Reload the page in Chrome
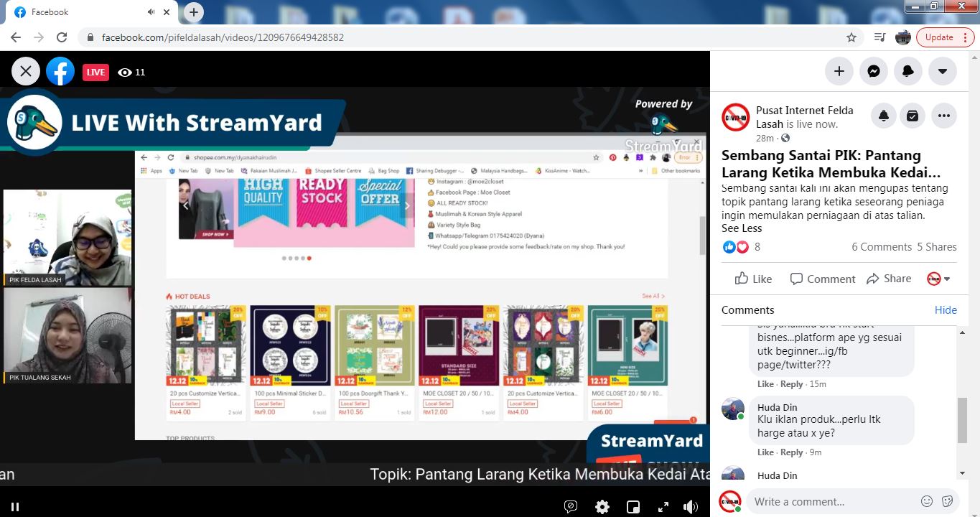The width and height of the screenshot is (980, 517). click(x=62, y=37)
